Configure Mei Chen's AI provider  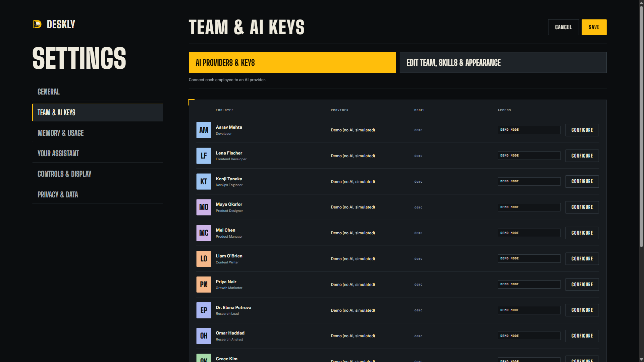582,233
